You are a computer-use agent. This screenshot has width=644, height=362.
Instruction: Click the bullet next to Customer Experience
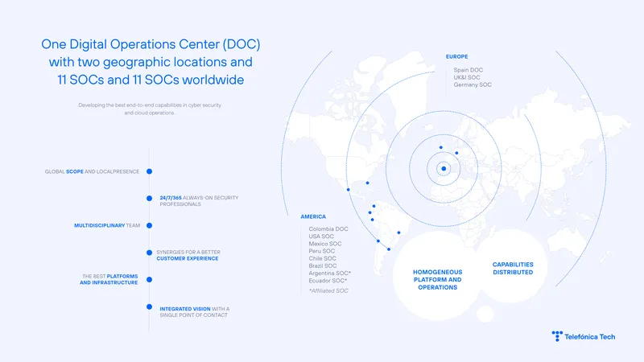tap(150, 253)
